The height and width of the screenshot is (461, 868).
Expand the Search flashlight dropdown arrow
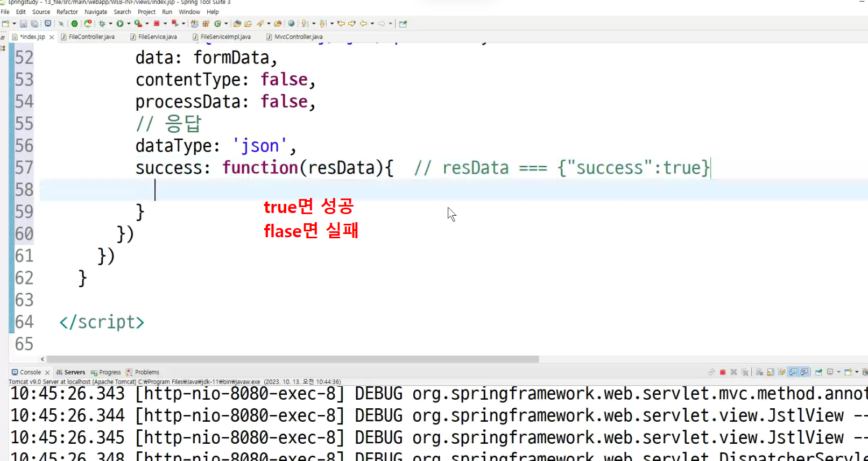click(x=269, y=24)
